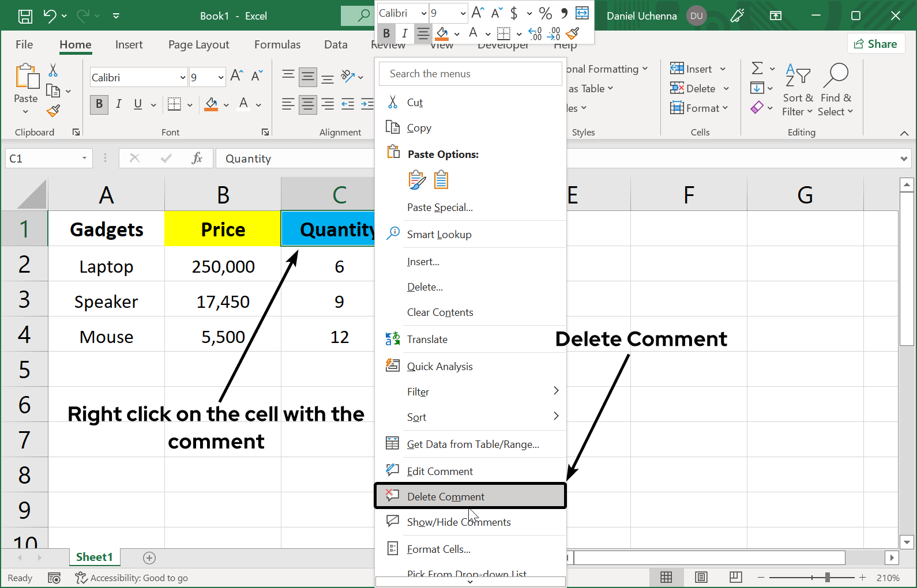Click the new sheet plus button
Viewport: 917px width, 588px height.
click(x=149, y=557)
